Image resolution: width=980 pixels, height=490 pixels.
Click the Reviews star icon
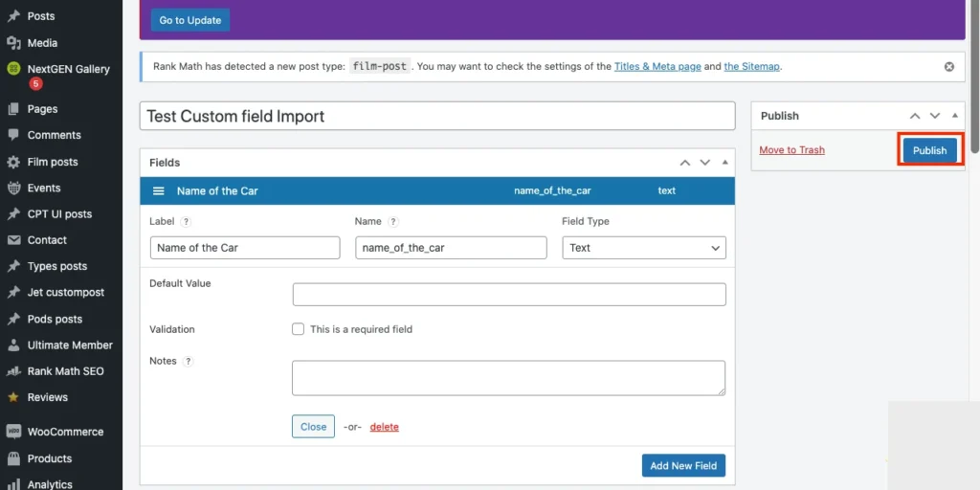(x=13, y=397)
